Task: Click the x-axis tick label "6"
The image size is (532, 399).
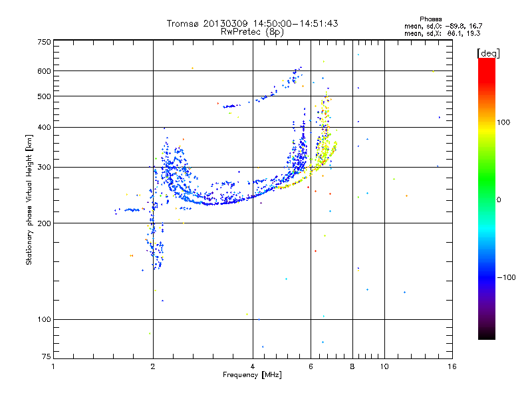Action: point(311,366)
